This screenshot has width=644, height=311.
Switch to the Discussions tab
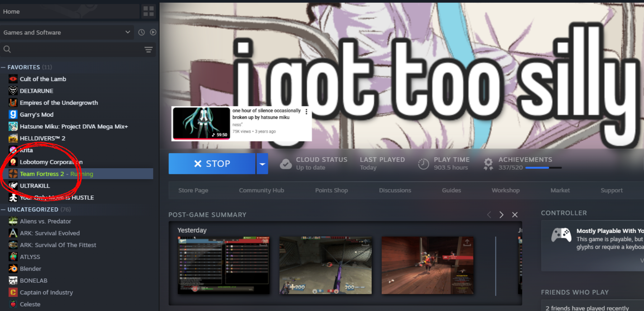click(x=395, y=190)
